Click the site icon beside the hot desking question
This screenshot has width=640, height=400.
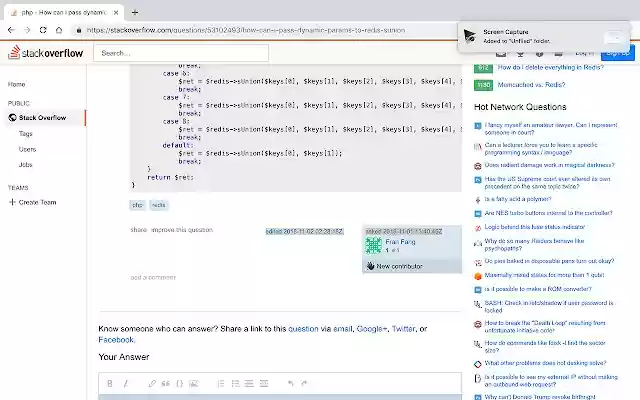click(x=478, y=364)
